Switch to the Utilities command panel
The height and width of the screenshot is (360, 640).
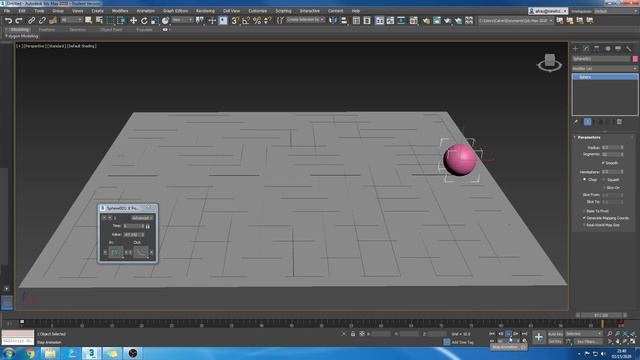629,49
